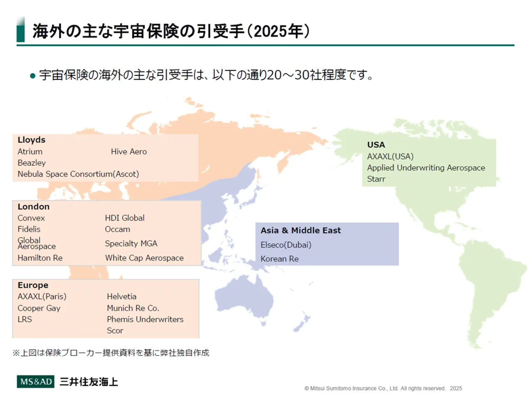
Task: Click White Cap Aerospace entry
Action: [x=144, y=258]
